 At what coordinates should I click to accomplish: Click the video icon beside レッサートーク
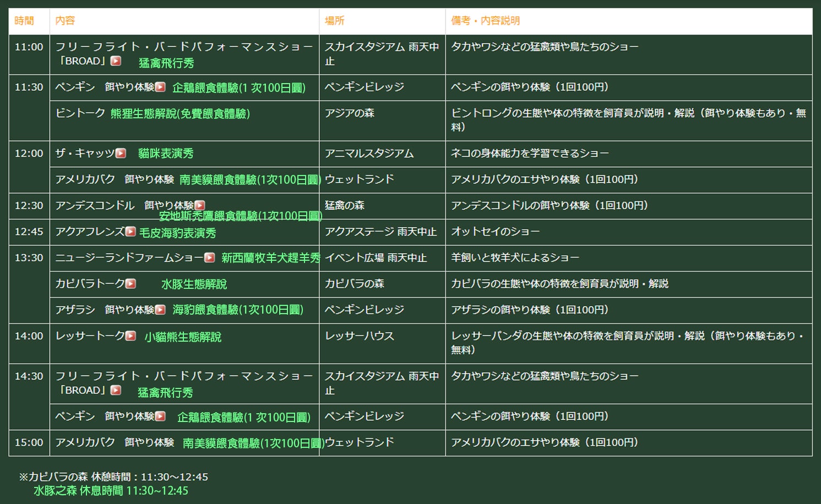point(131,336)
